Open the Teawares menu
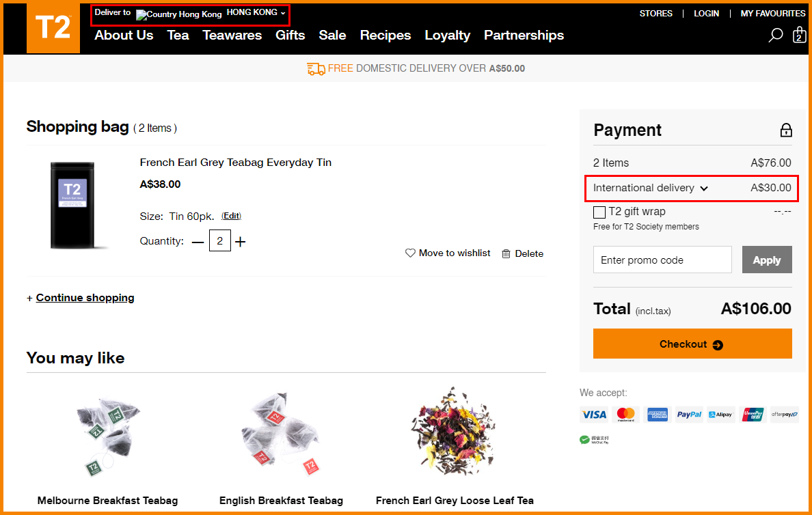 [232, 36]
